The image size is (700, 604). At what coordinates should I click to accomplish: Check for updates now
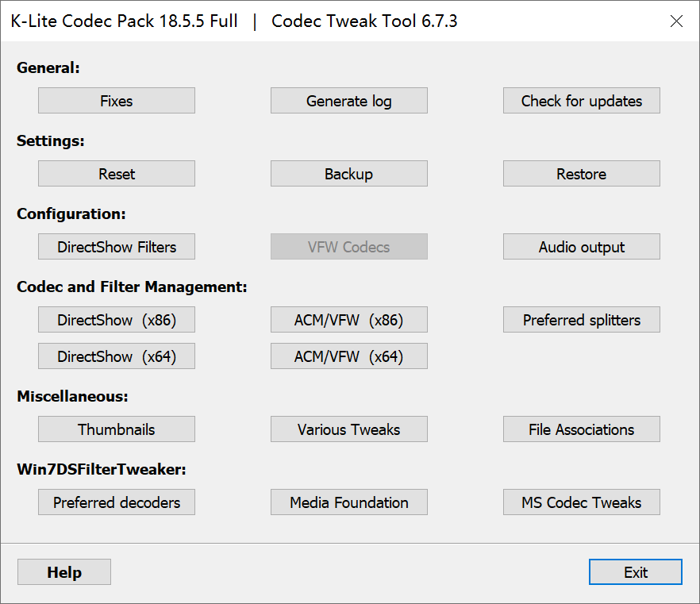(582, 101)
